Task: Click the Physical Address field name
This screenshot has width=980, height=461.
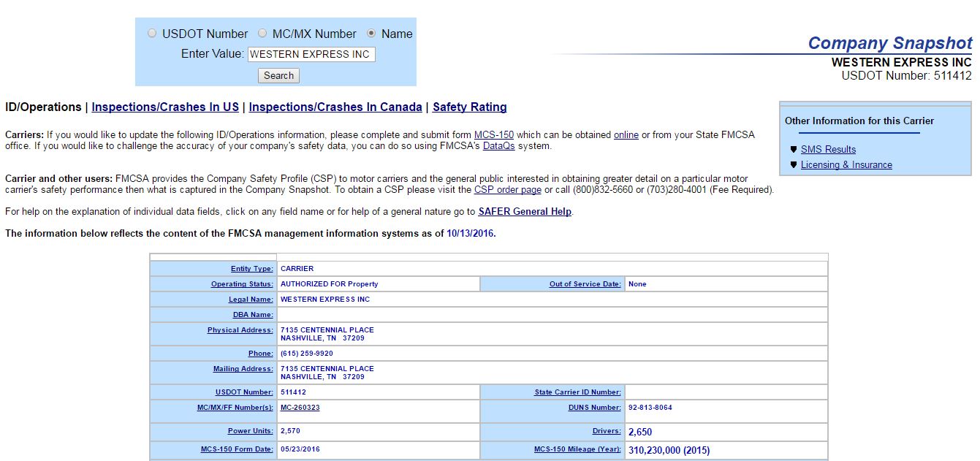Action: 240,330
